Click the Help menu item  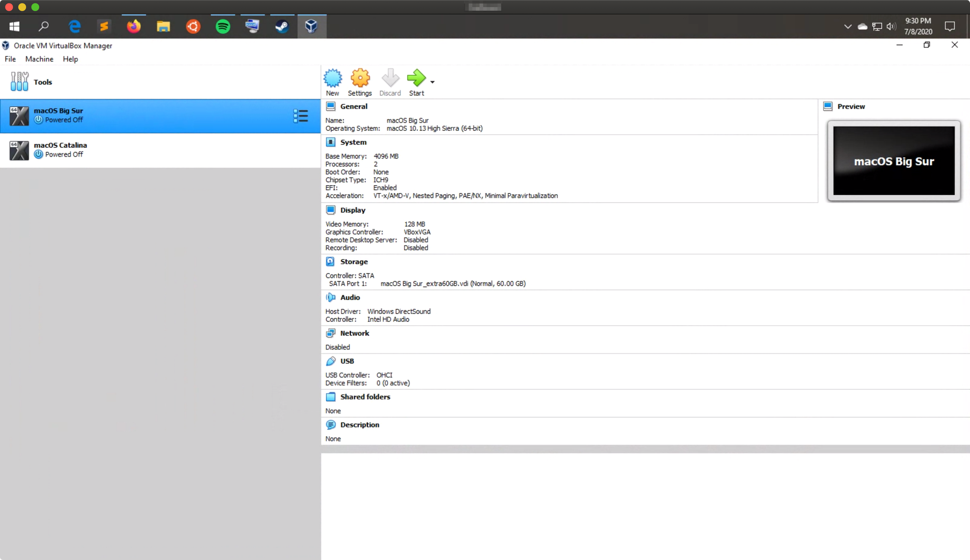point(70,59)
